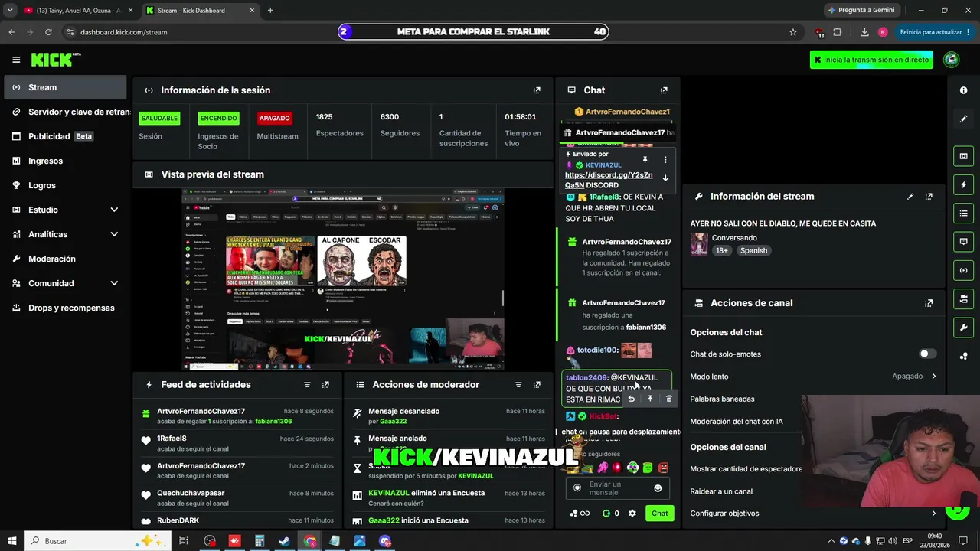Pop out the Información del stream panel
The image size is (980, 551).
coord(929,197)
